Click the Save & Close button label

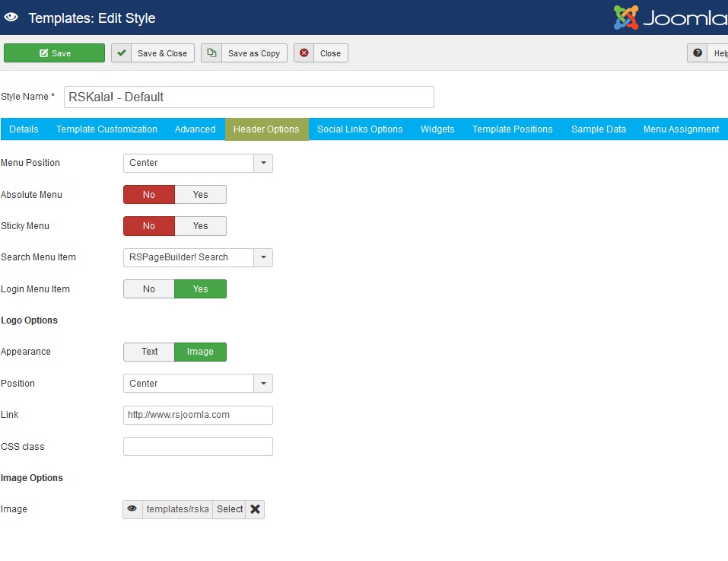[x=163, y=53]
